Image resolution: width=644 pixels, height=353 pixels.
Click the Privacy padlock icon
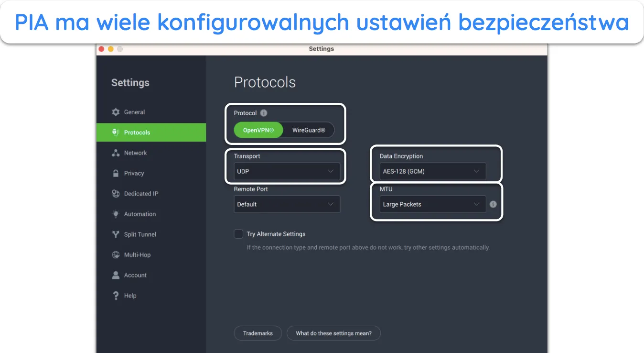(x=116, y=173)
